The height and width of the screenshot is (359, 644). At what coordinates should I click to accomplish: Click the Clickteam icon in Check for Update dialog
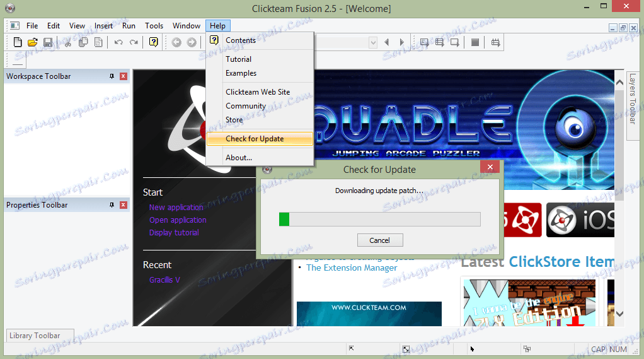coord(267,169)
